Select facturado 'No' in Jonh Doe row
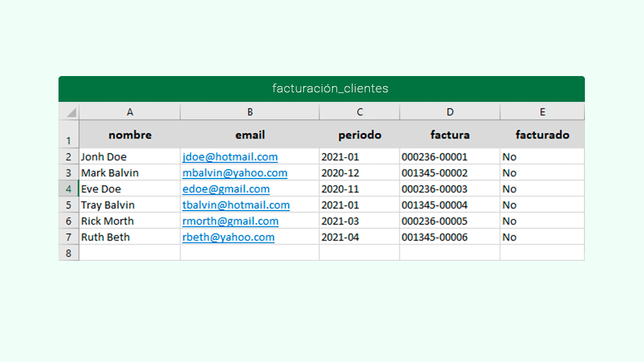The width and height of the screenshot is (644, 362). pos(542,156)
